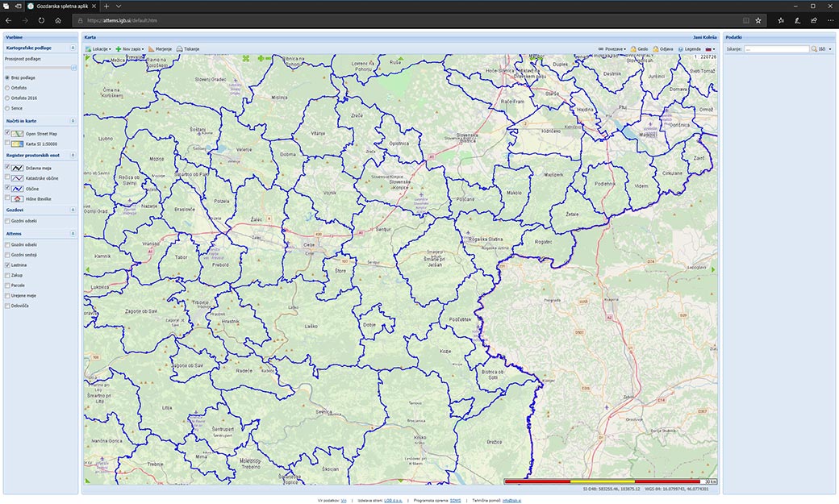Viewport: 839px width, 504px height.
Task: Collapse the Register prostorskih enot panel
Action: [x=73, y=154]
